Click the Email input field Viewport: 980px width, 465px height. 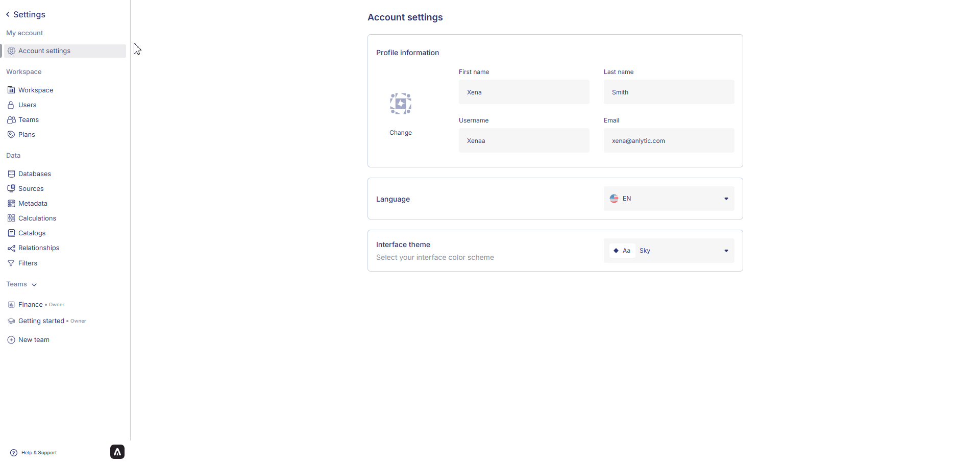669,140
